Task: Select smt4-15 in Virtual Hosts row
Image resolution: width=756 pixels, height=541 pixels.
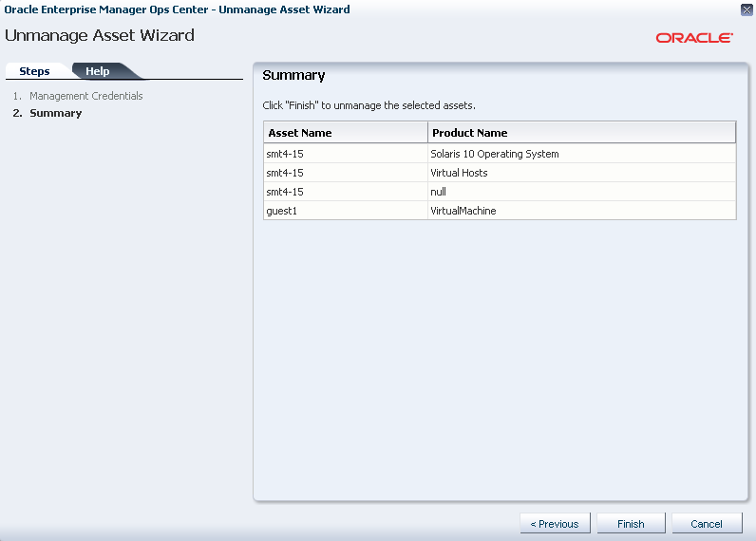Action: click(x=345, y=173)
